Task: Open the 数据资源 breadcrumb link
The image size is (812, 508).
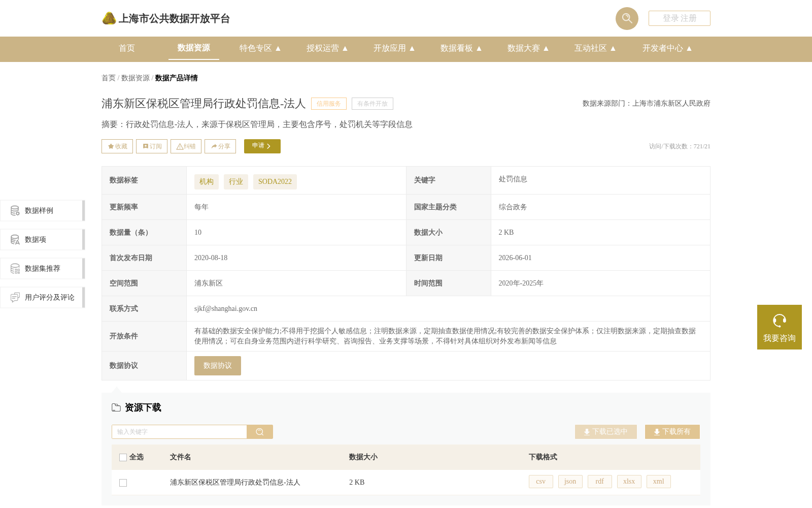Action: click(136, 78)
